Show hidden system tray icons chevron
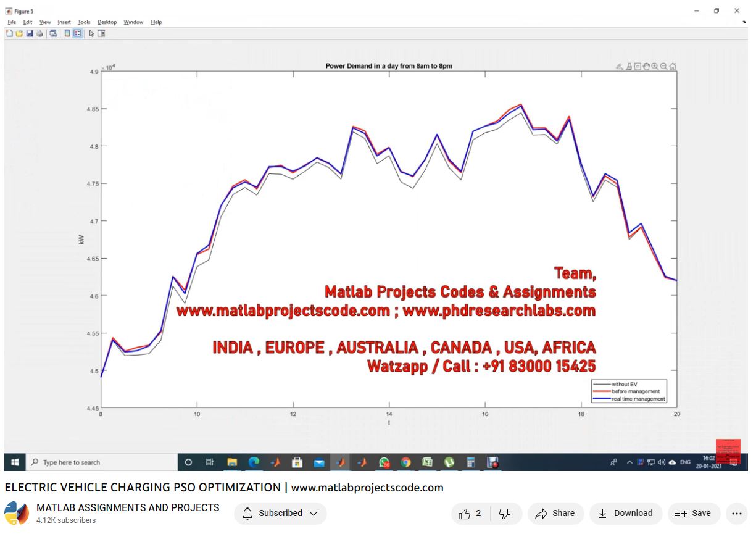Screen dimensions: 756x534 tap(629, 462)
